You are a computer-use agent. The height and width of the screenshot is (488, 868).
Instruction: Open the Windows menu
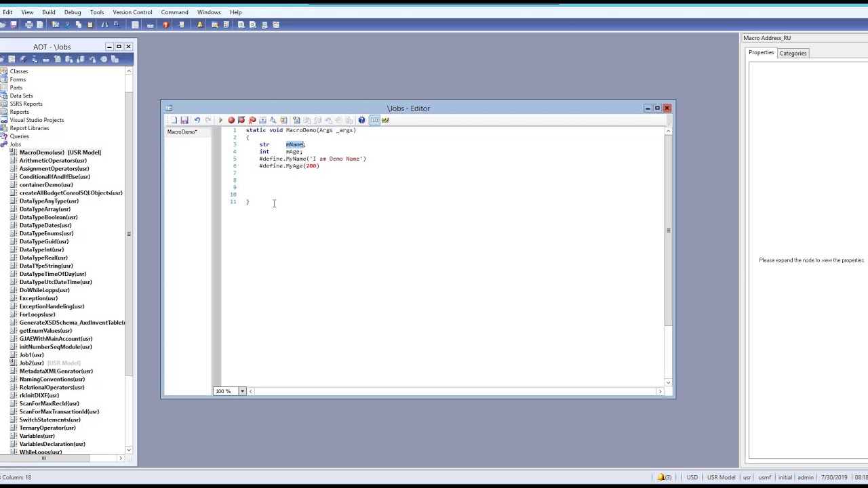pyautogui.click(x=209, y=12)
